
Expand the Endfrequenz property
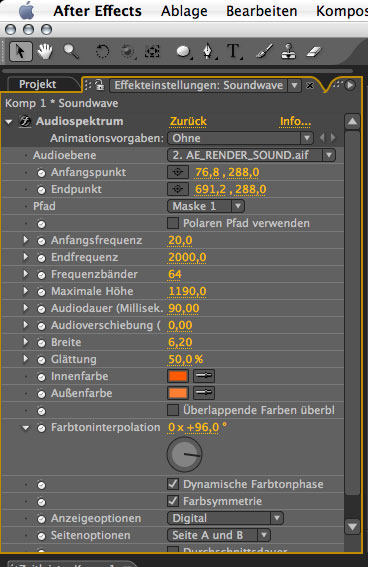click(25, 256)
